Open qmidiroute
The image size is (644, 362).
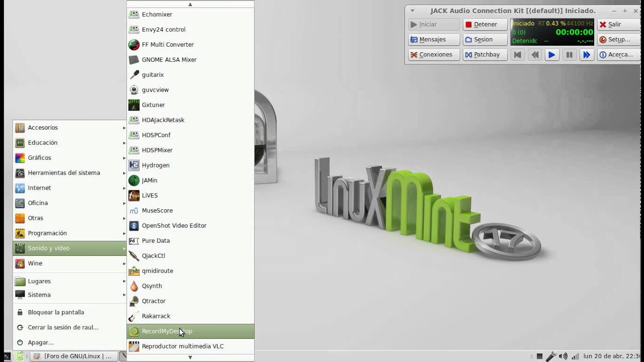click(x=190, y=271)
